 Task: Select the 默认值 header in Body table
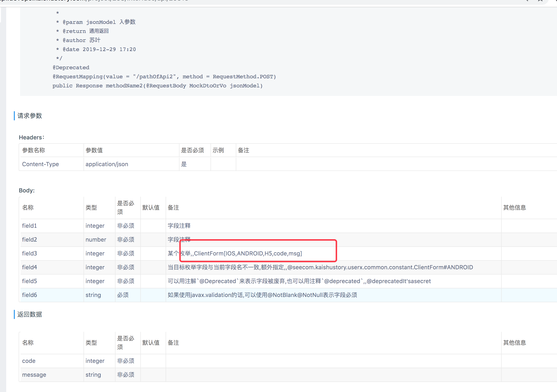pos(151,207)
